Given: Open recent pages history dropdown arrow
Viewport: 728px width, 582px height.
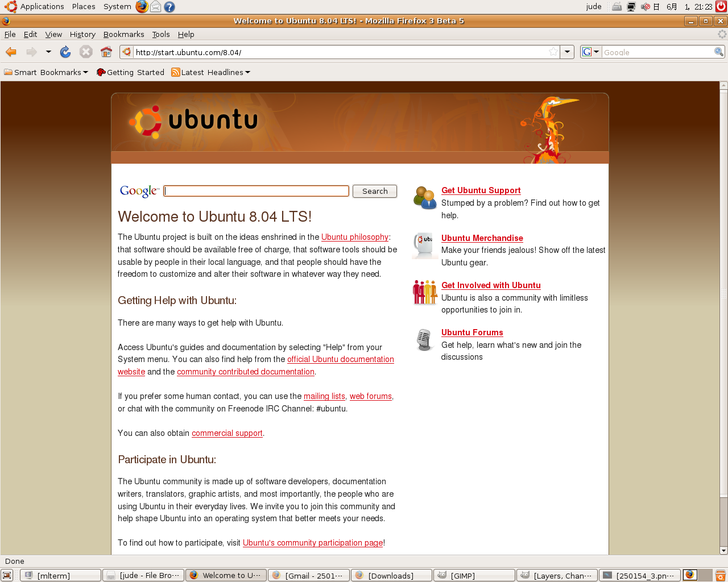Looking at the screenshot, I should 48,52.
